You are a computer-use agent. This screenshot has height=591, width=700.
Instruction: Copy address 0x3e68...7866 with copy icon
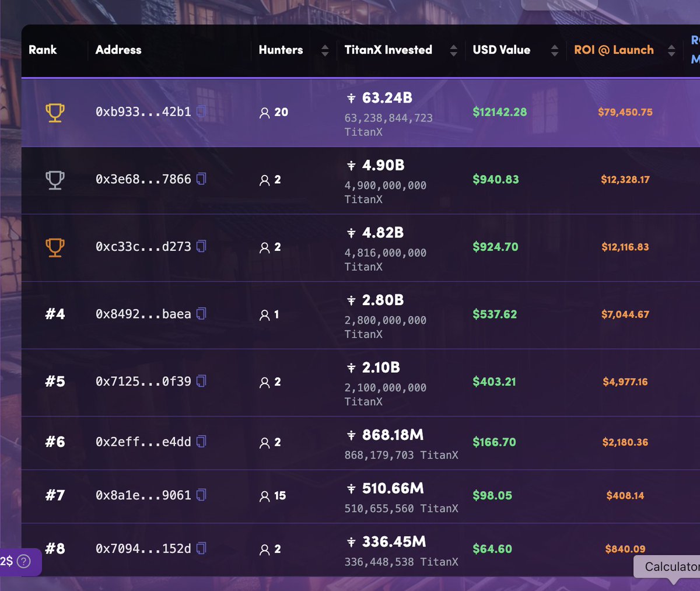[x=201, y=179]
